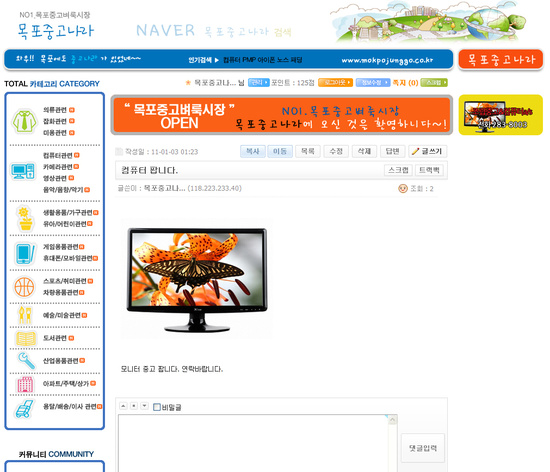Click the yellow computer shop ad thumbnail

501,115
